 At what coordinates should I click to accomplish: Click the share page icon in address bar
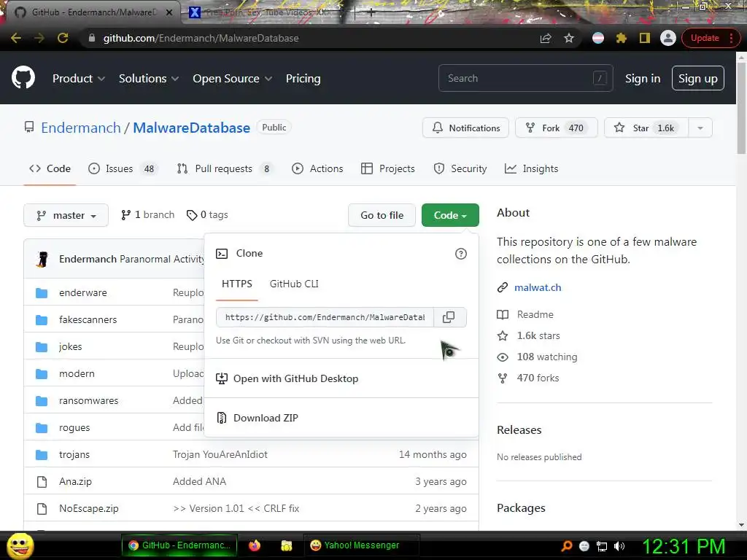(x=546, y=38)
